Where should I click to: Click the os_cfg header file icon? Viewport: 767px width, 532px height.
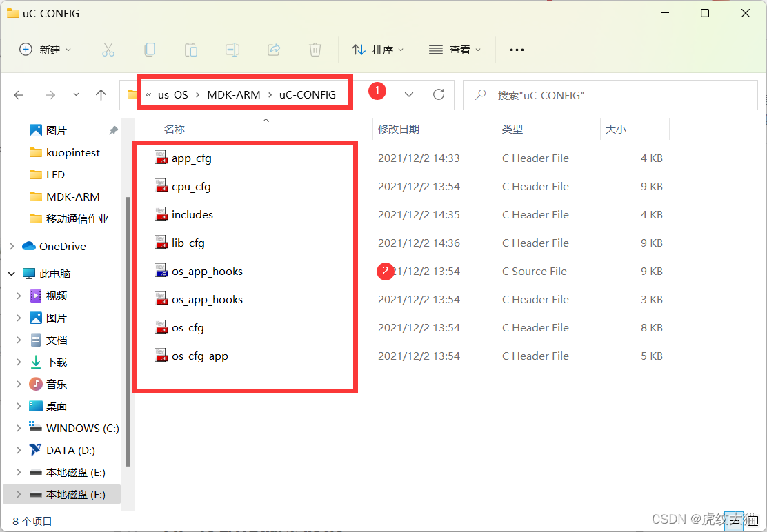[x=161, y=328]
